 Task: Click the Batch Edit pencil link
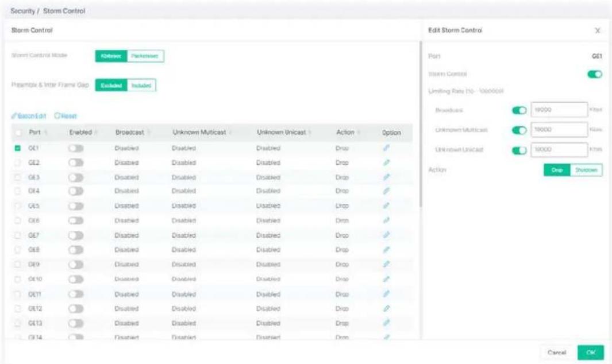(29, 116)
